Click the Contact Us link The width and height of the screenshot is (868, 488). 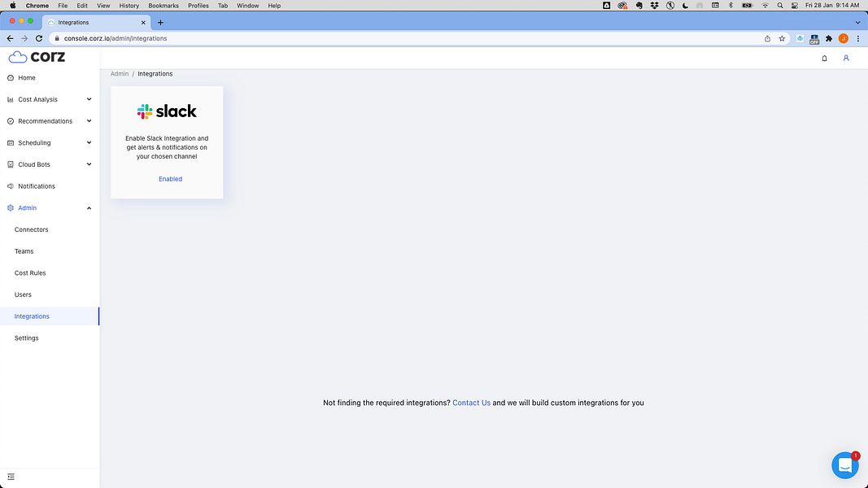click(471, 403)
